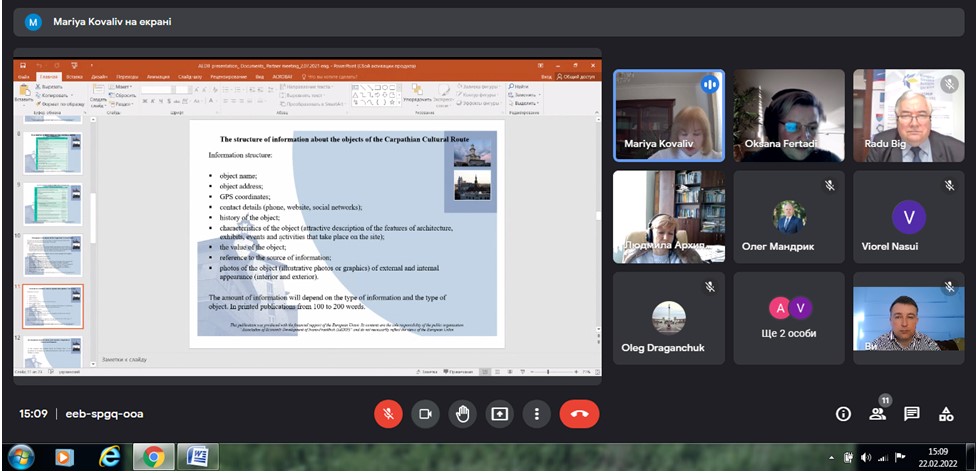976x473 pixels.
Task: Unmute the microphone in the call bar
Action: [x=388, y=413]
